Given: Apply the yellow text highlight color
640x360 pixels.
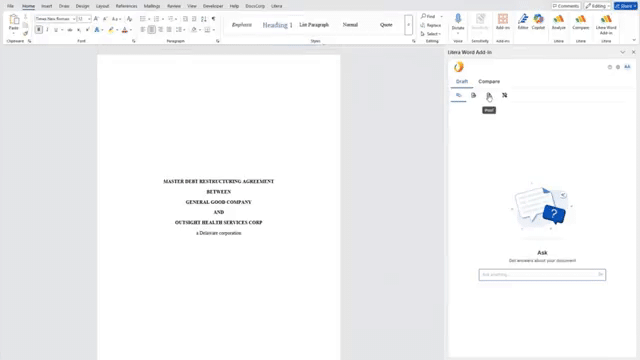Looking at the screenshot, I should click(111, 30).
